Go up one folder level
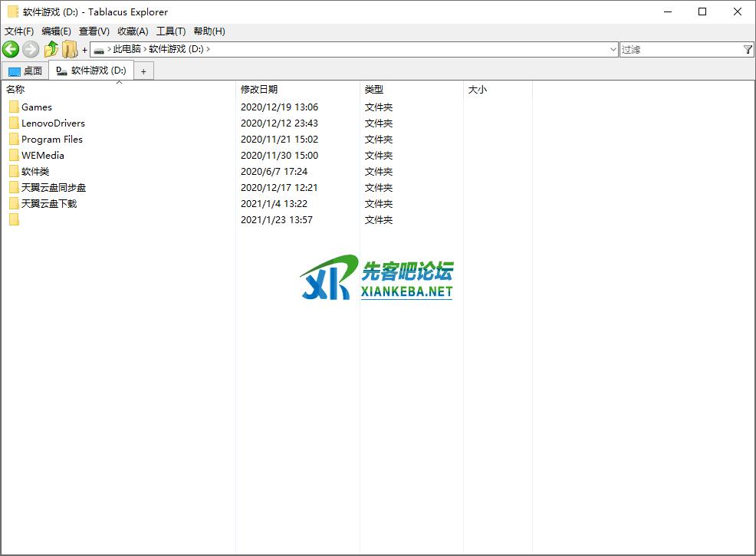The image size is (756, 556). [x=51, y=50]
